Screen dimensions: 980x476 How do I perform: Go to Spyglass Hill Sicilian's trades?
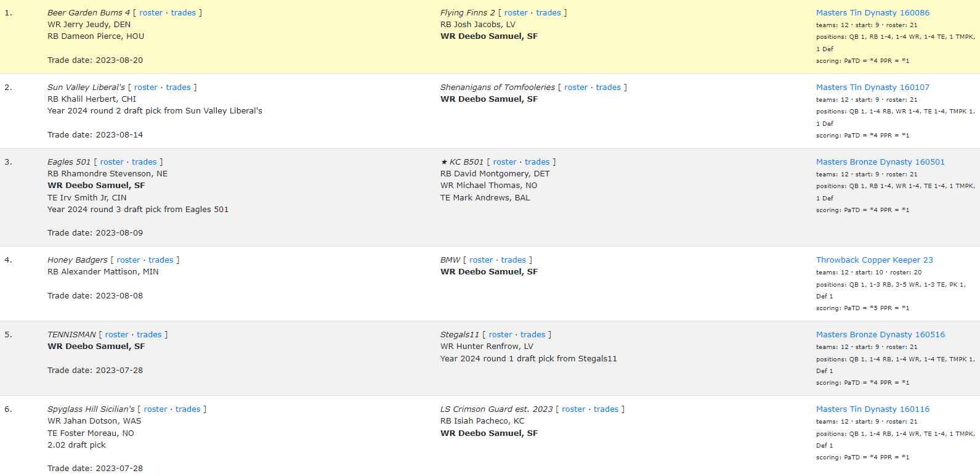coord(188,409)
